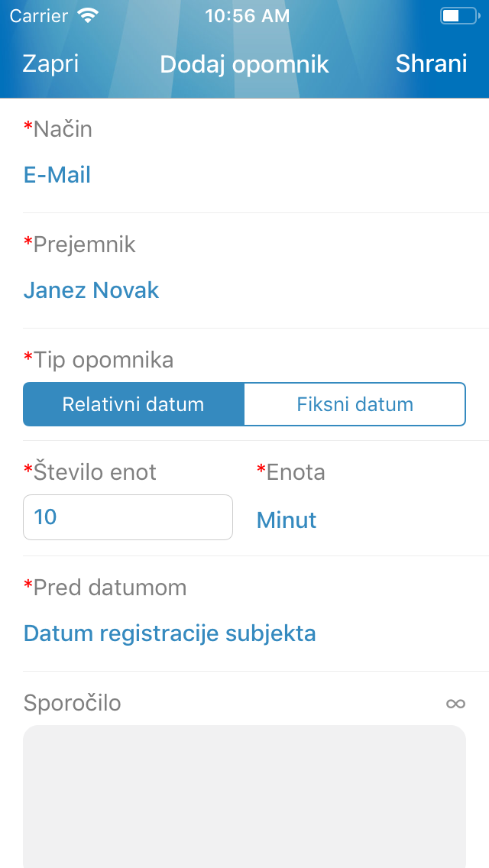
Task: Open the Enota dropdown showing Minut
Action: tap(287, 520)
